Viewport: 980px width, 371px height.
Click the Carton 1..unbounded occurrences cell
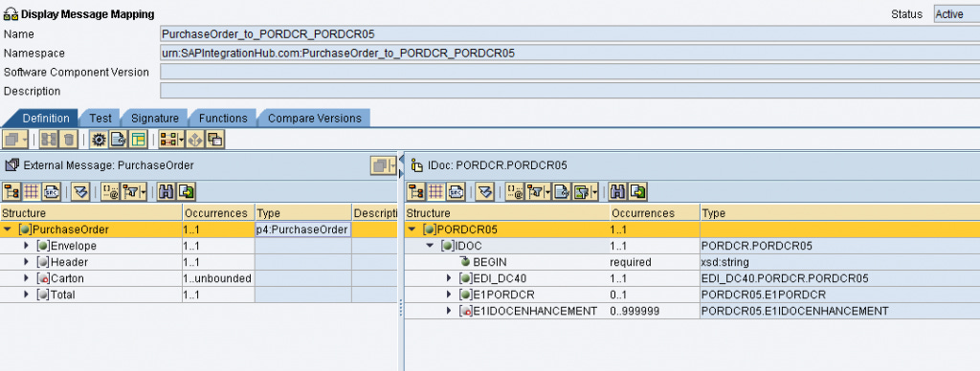tap(219, 278)
